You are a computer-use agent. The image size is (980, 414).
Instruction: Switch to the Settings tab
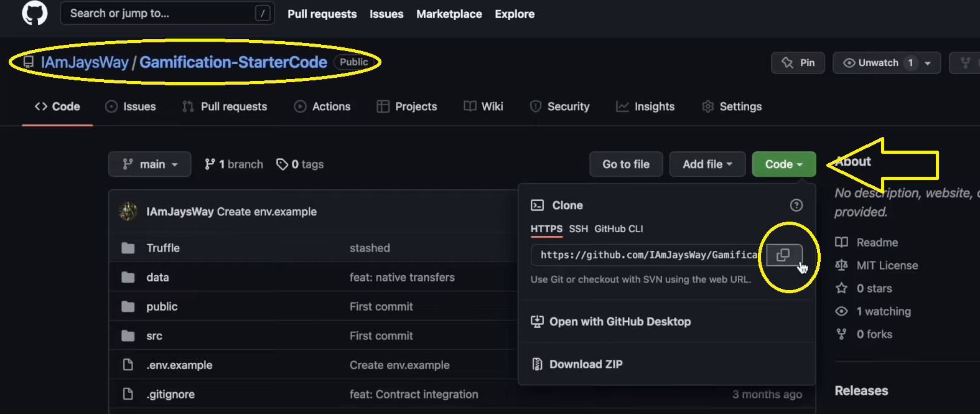click(x=732, y=106)
